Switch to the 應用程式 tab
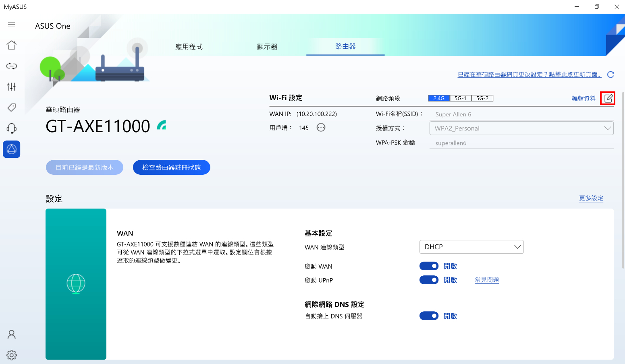 coord(189,47)
